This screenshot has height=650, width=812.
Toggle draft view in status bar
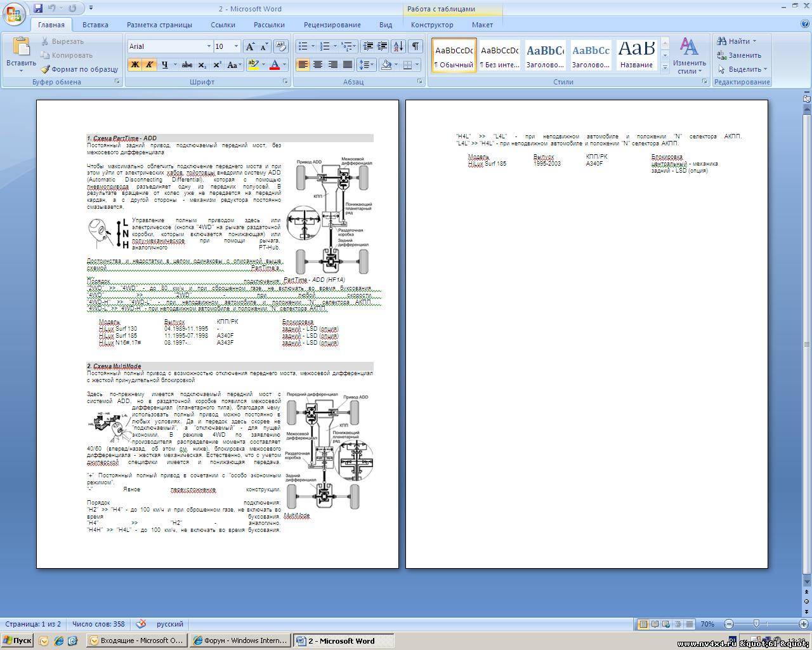(x=689, y=624)
